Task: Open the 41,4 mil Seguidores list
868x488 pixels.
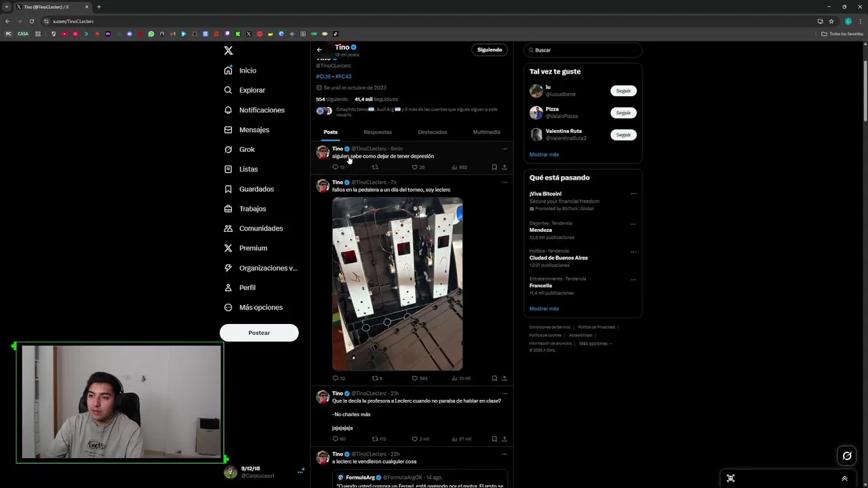Action: point(376,99)
